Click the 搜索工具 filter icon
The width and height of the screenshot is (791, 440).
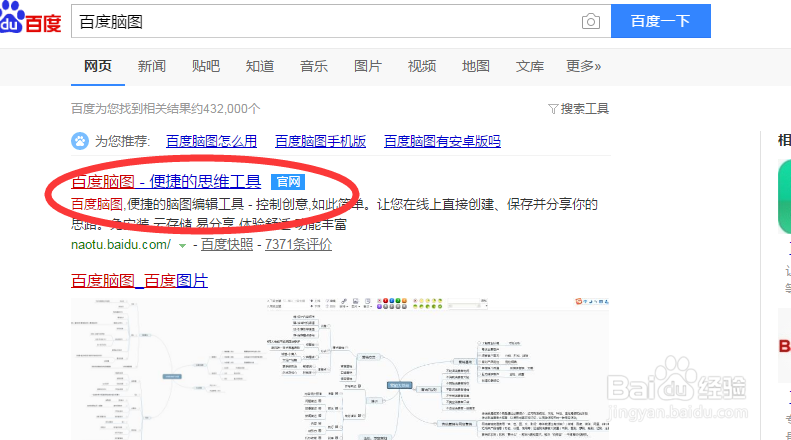coord(553,109)
